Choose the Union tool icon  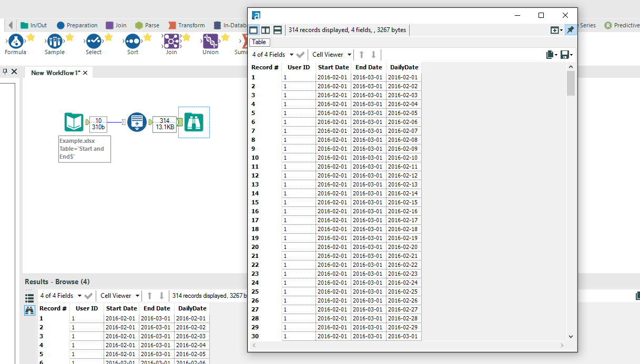coord(210,40)
